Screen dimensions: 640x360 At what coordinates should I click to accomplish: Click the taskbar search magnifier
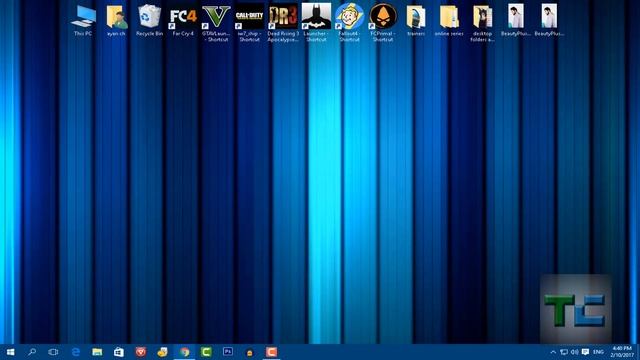(32, 352)
